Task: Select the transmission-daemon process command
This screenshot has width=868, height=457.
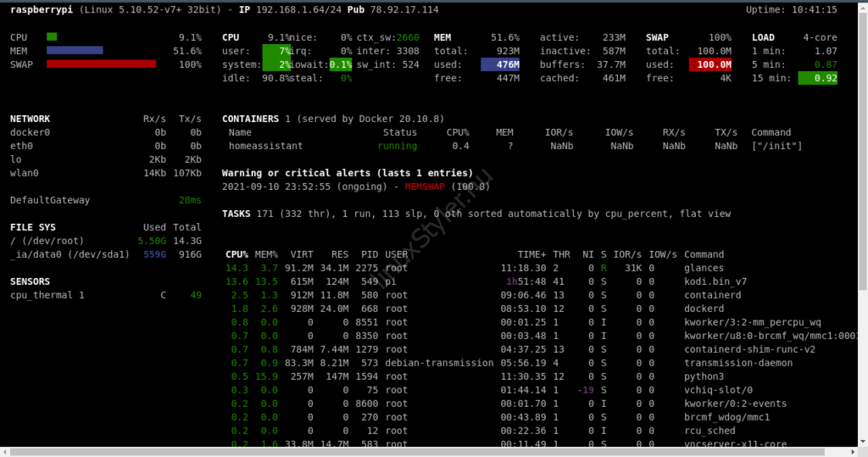Action: click(x=726, y=363)
